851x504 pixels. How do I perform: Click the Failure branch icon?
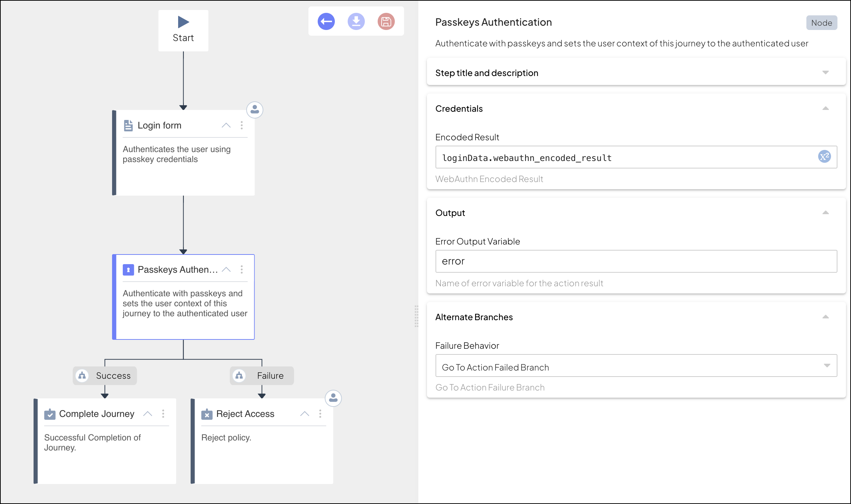(239, 376)
